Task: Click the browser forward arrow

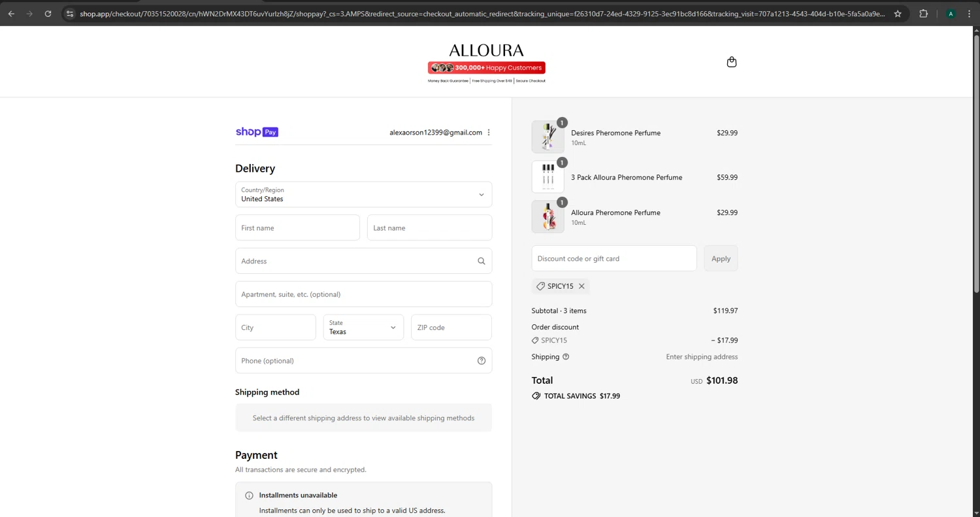Action: (x=29, y=13)
